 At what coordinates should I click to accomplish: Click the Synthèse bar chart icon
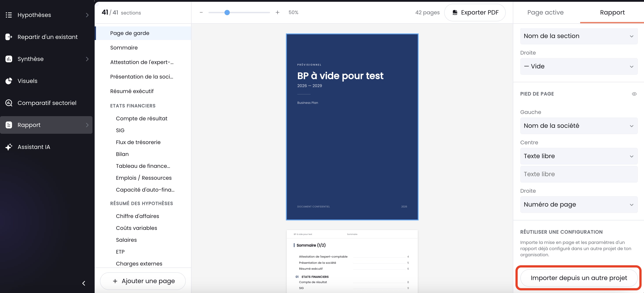coord(9,59)
